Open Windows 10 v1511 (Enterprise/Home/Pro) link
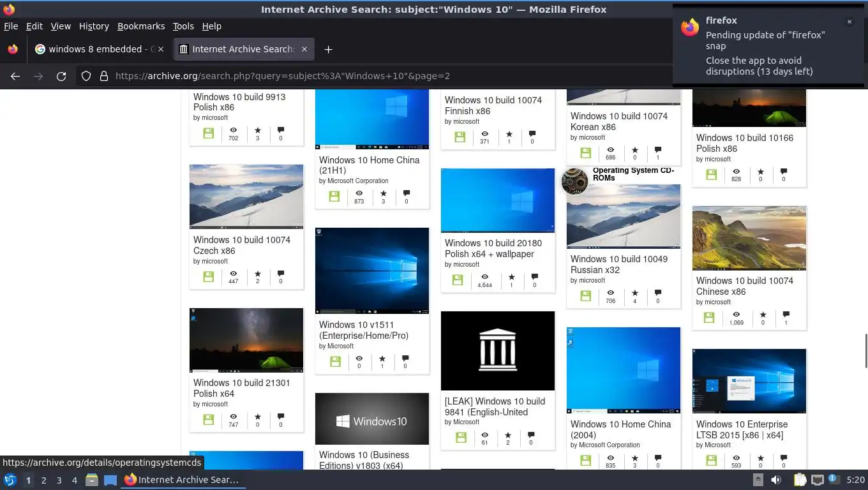 364,330
